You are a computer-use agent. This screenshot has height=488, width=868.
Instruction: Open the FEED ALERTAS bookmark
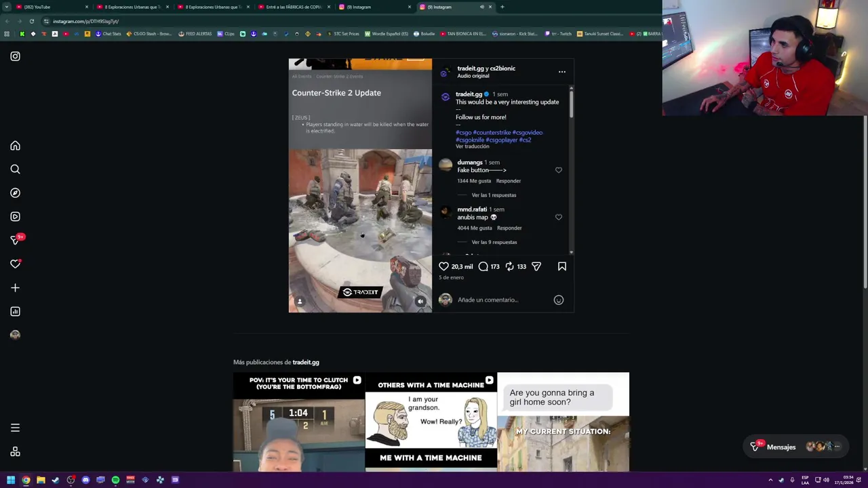pyautogui.click(x=195, y=34)
